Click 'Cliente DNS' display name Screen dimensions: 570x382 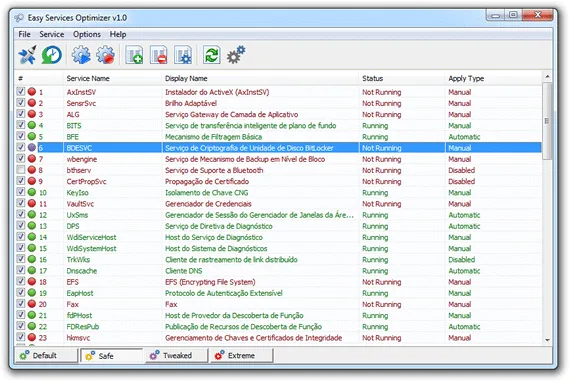click(x=184, y=271)
